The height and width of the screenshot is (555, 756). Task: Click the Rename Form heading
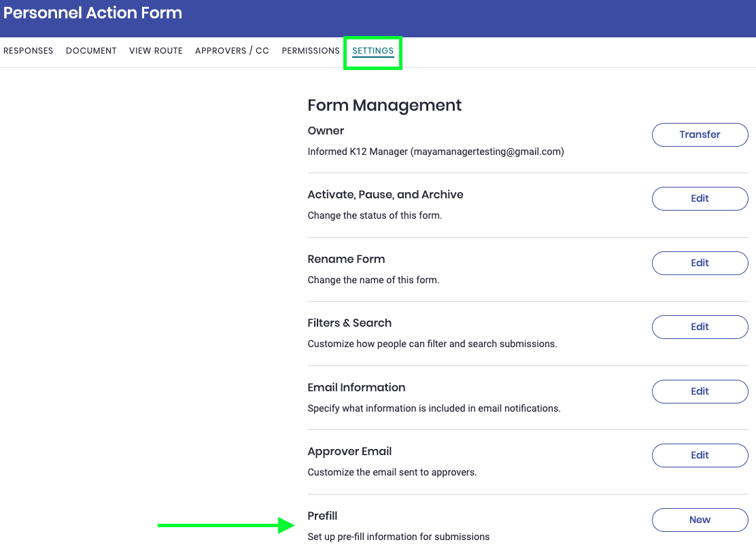point(346,259)
